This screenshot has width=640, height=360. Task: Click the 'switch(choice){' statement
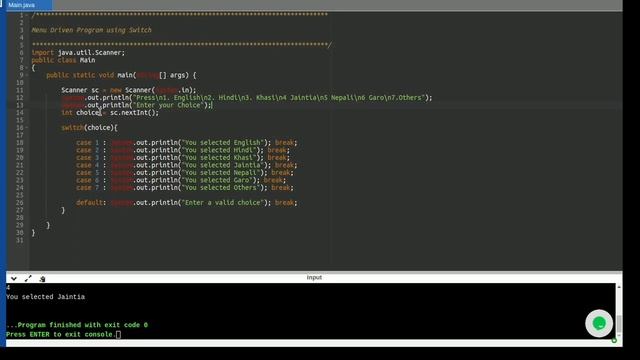coord(89,128)
